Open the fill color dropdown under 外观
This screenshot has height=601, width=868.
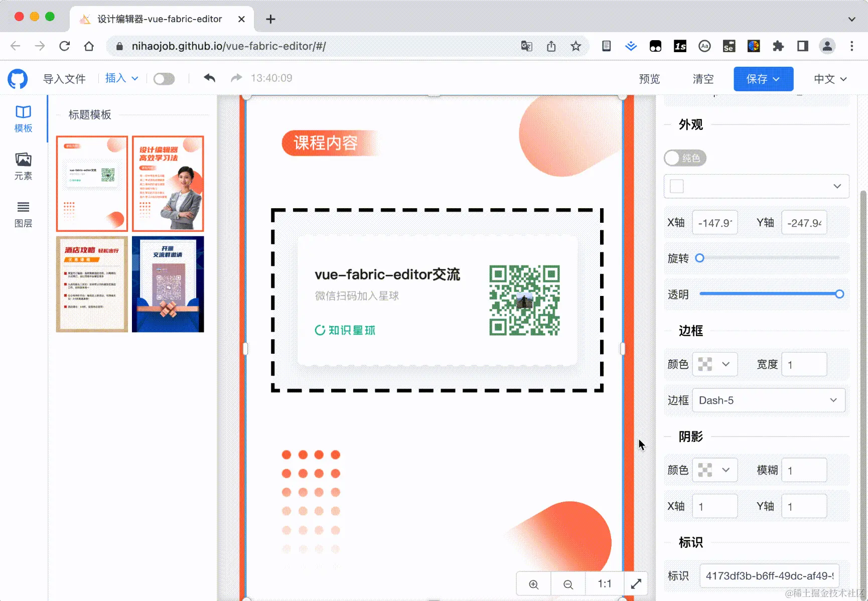(x=756, y=186)
